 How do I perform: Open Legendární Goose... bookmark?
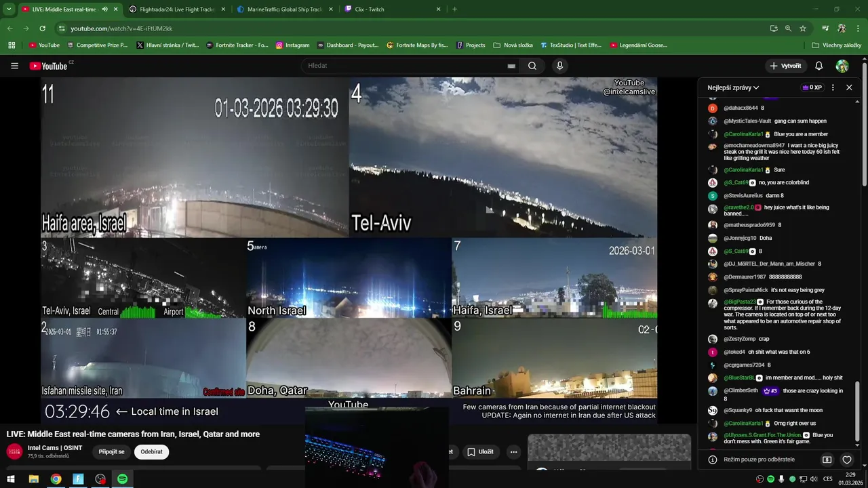(638, 45)
